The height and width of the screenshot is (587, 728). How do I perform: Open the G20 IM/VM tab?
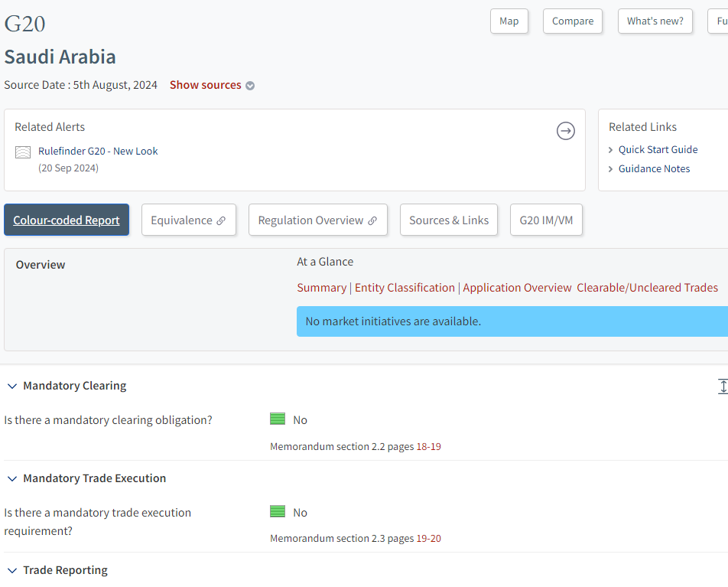coord(546,220)
